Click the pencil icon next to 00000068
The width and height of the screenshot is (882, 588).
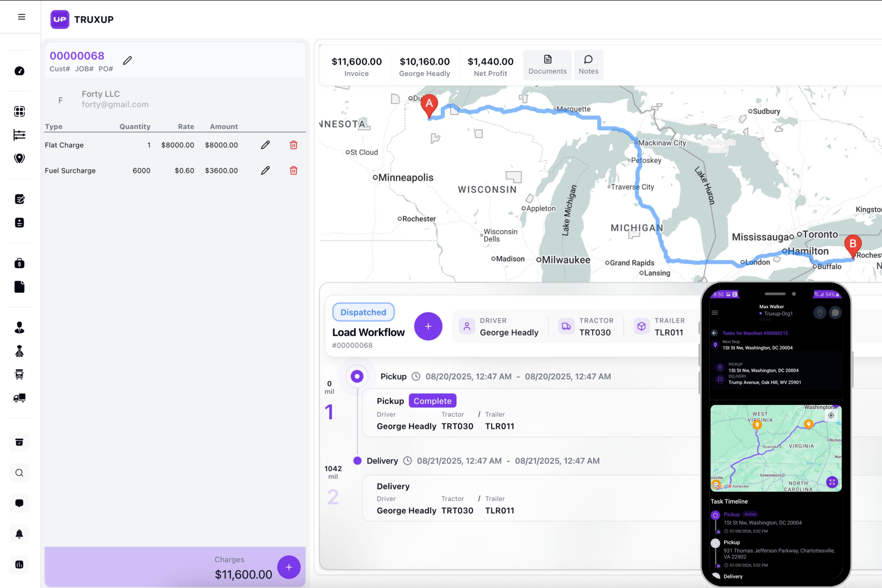tap(127, 60)
